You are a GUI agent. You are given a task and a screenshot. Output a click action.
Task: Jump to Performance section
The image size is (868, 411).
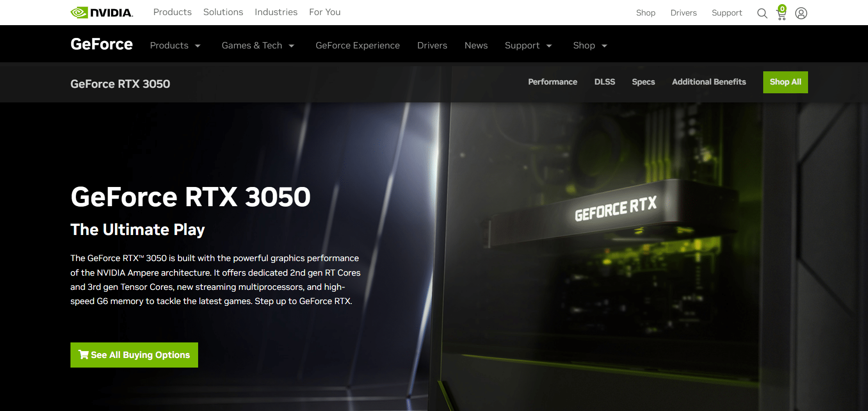pos(553,82)
